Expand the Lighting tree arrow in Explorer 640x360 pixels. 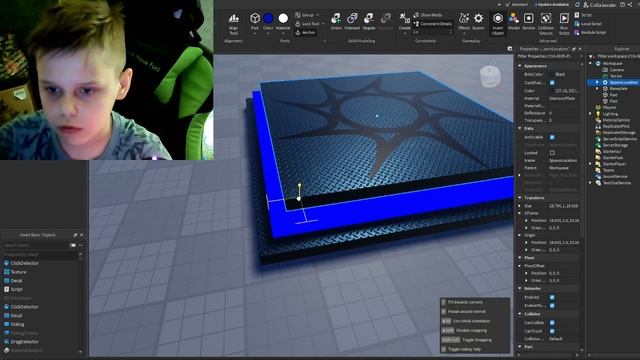(590, 114)
